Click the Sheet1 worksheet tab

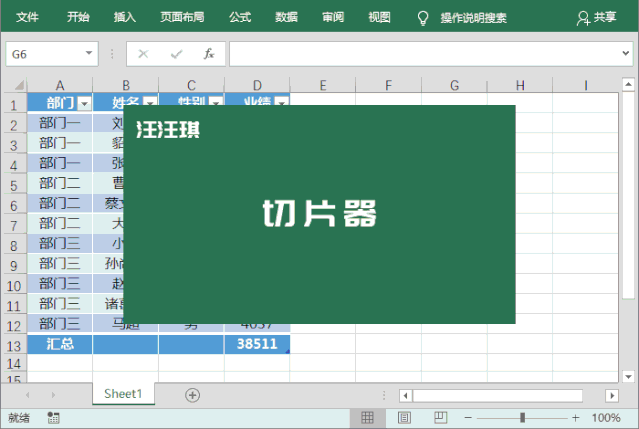pos(123,394)
